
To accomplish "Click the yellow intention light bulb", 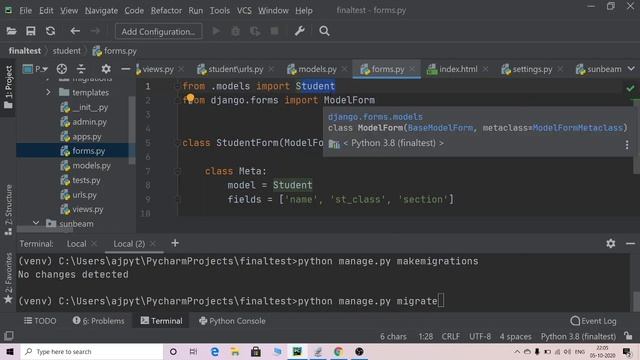I will [x=190, y=98].
